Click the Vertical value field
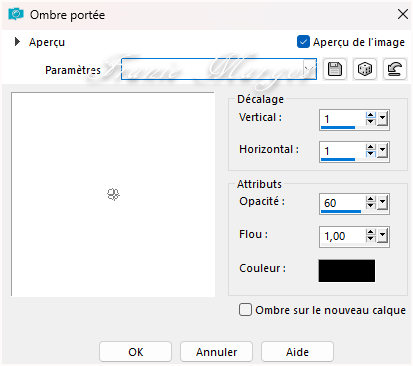Viewport: 413px width, 366px height. [x=343, y=119]
